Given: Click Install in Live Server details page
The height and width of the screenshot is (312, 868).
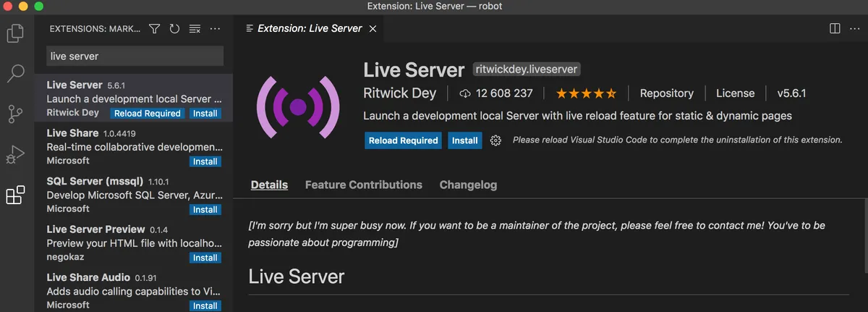Looking at the screenshot, I should click(465, 140).
